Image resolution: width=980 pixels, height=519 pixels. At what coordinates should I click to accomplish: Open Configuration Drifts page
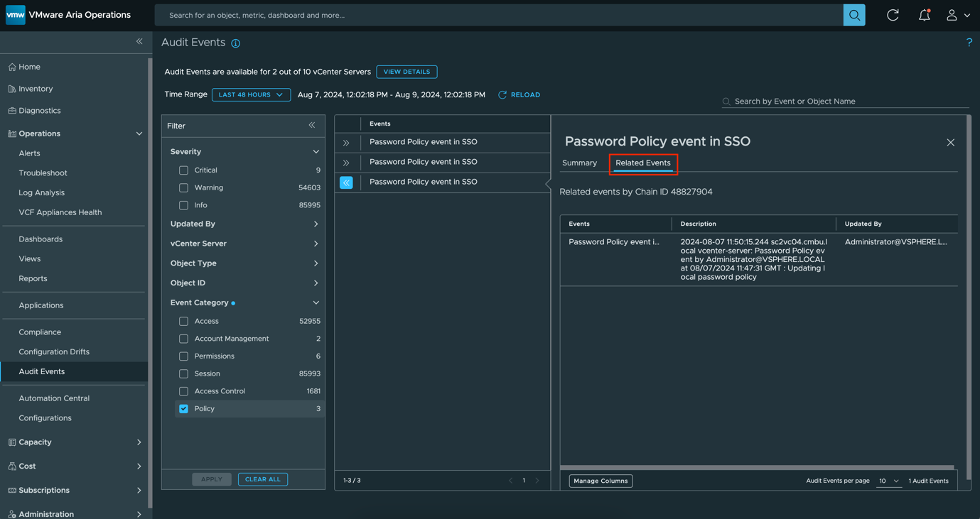pos(54,352)
